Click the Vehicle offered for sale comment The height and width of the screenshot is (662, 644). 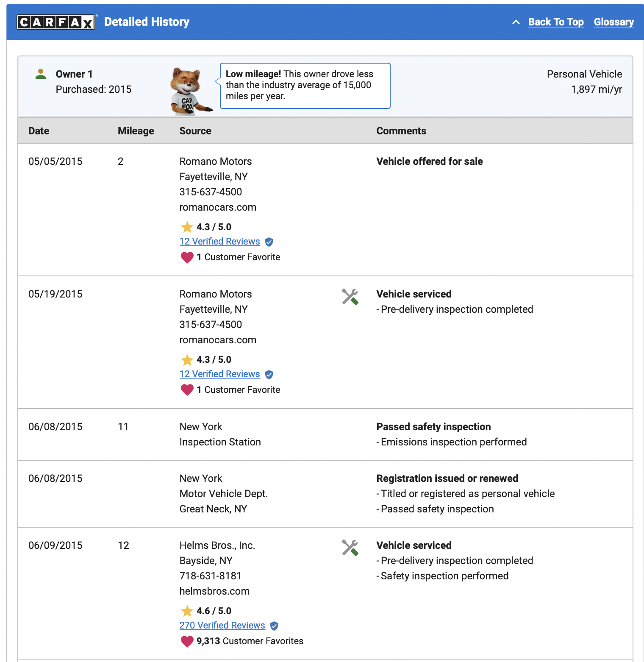(430, 161)
